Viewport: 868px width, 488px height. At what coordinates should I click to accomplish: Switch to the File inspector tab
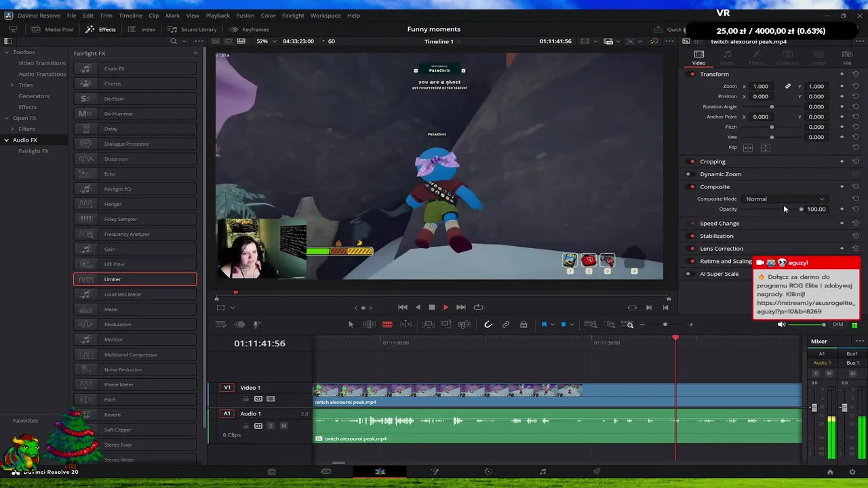847,58
